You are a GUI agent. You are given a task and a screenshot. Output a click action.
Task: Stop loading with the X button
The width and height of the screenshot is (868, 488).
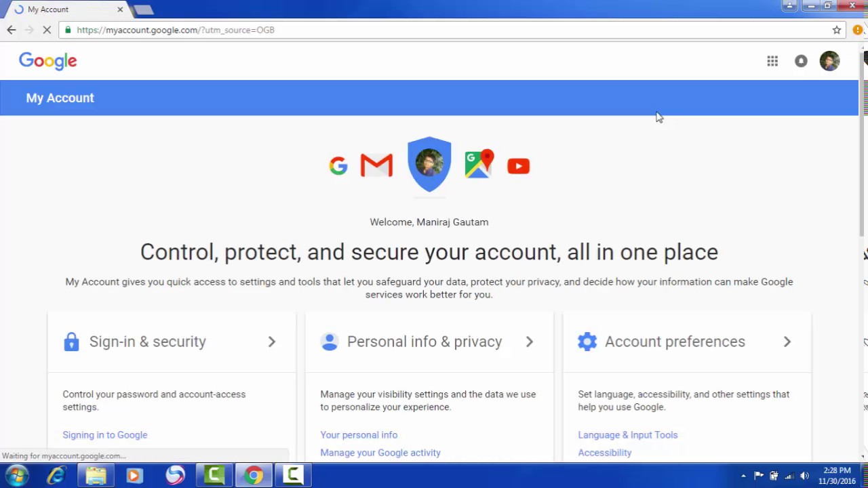47,30
